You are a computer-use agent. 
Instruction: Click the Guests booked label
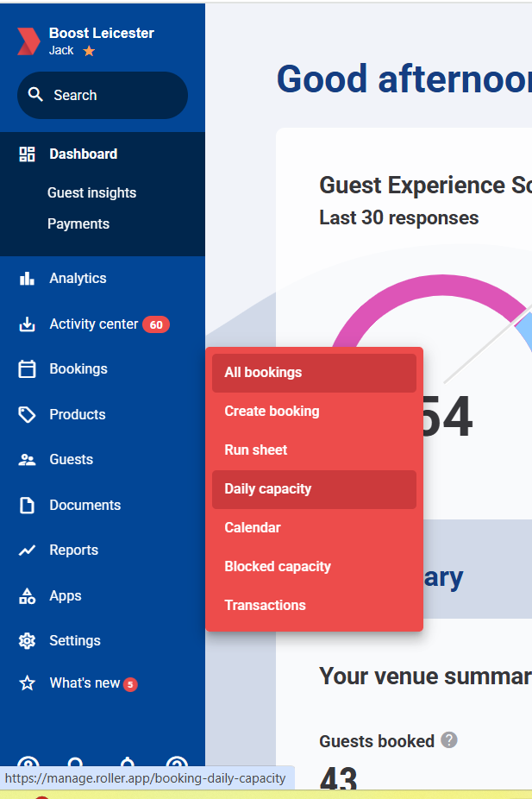click(x=377, y=741)
